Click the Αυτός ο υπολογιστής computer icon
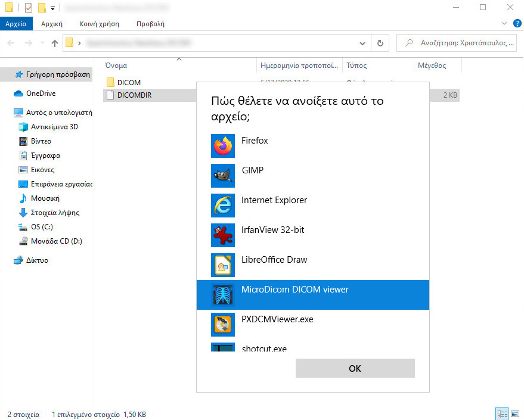The height and width of the screenshot is (420, 524). pos(18,113)
